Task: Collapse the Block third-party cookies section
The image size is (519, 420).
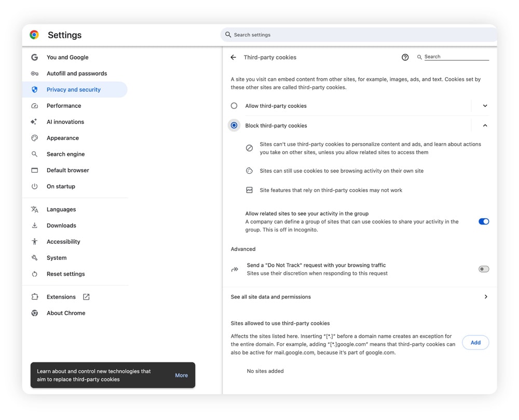Action: (x=485, y=125)
